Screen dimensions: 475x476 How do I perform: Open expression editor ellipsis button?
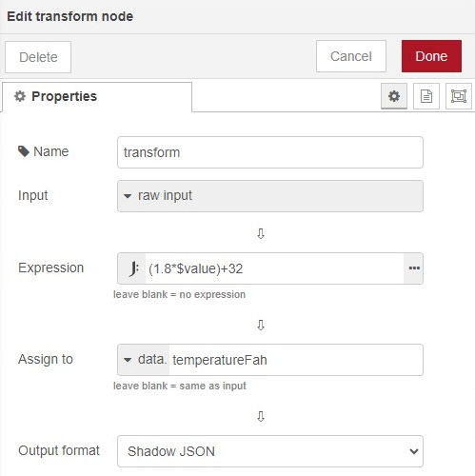coord(414,268)
